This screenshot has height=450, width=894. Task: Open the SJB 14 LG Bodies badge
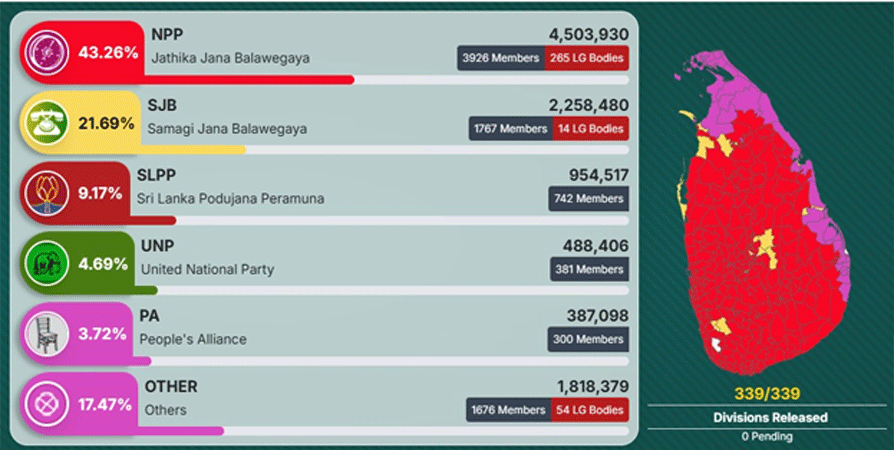(x=591, y=128)
